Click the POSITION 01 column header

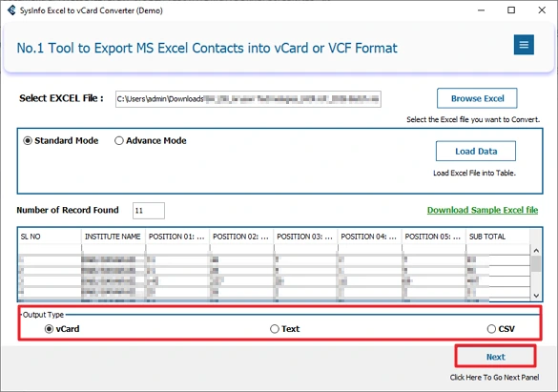coord(177,237)
